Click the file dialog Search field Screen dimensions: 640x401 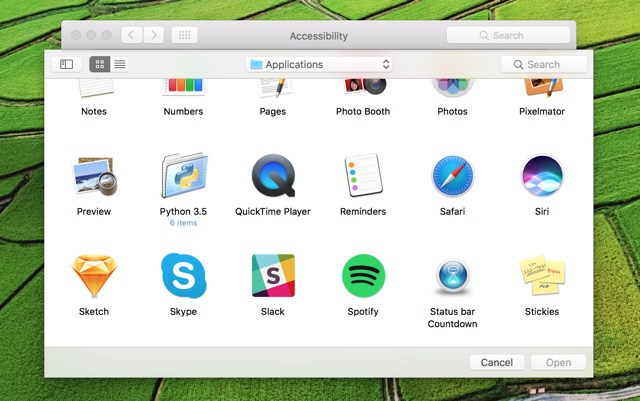tap(544, 64)
